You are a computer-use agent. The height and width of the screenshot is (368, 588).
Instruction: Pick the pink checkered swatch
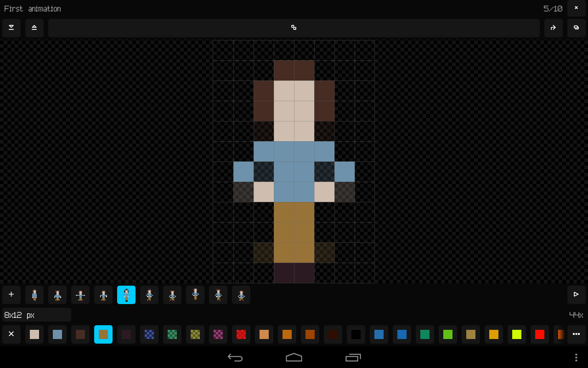(x=218, y=334)
